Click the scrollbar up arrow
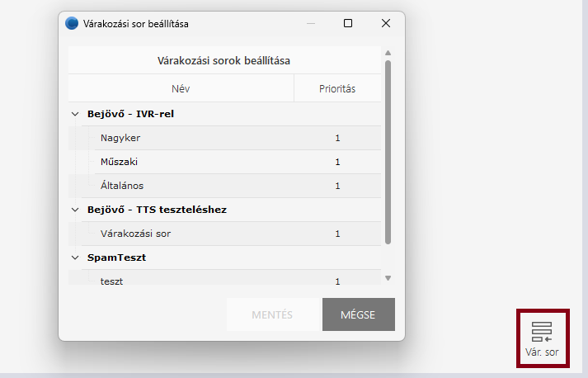 tap(388, 54)
